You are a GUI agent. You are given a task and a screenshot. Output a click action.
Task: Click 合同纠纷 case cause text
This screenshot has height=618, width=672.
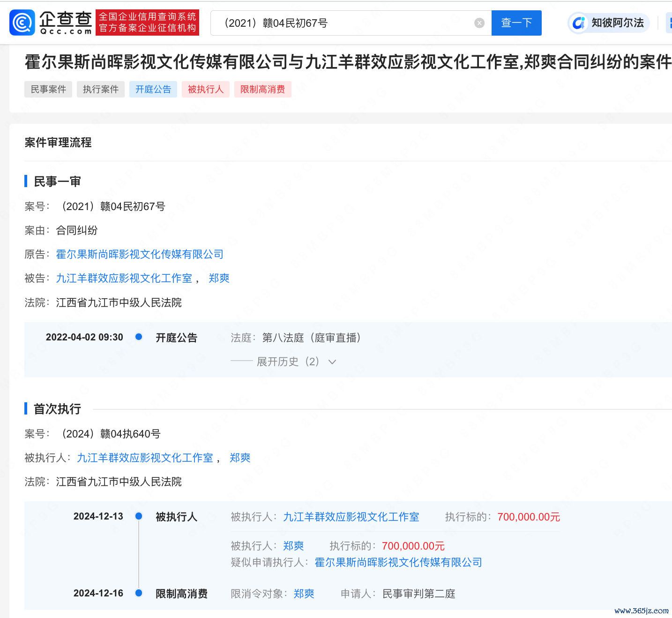click(77, 230)
